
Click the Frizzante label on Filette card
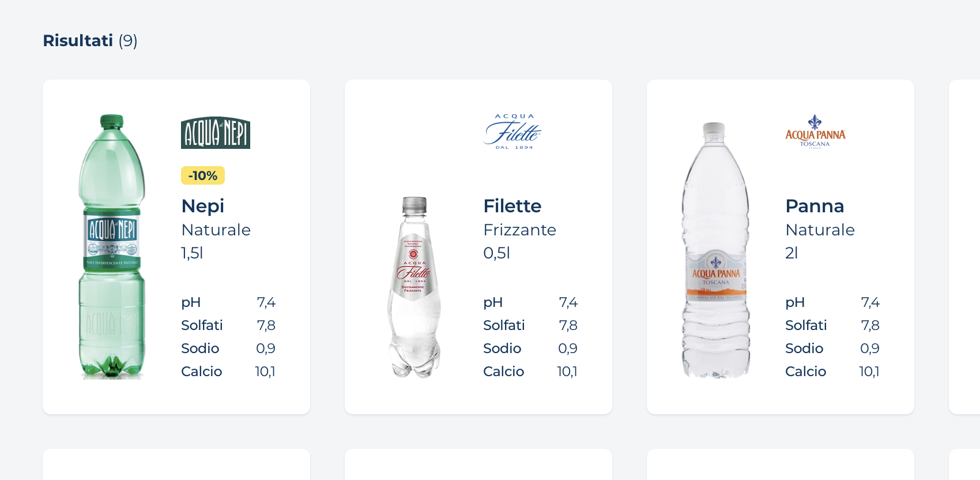[519, 230]
